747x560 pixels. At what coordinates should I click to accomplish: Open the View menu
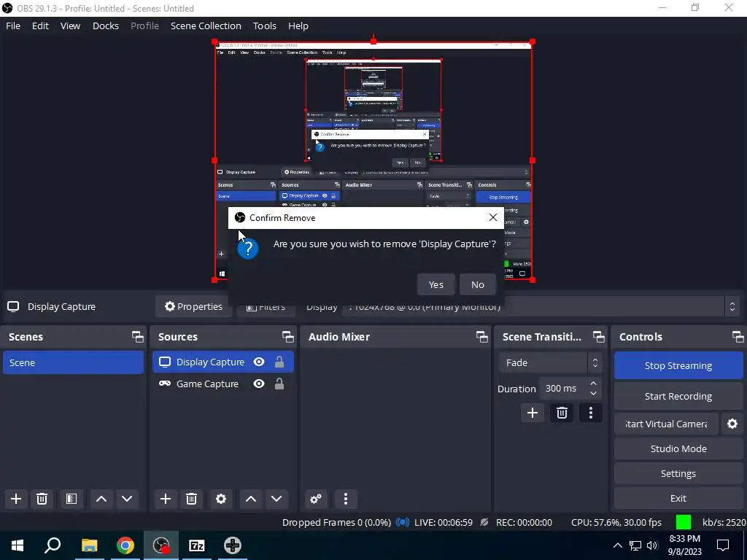pyautogui.click(x=70, y=26)
